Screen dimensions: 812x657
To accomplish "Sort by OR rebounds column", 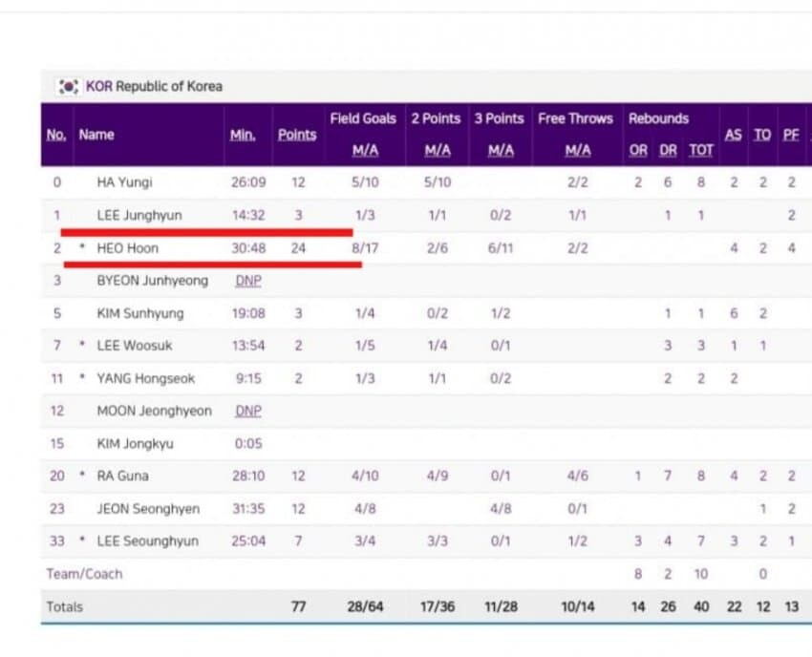I will (638, 151).
